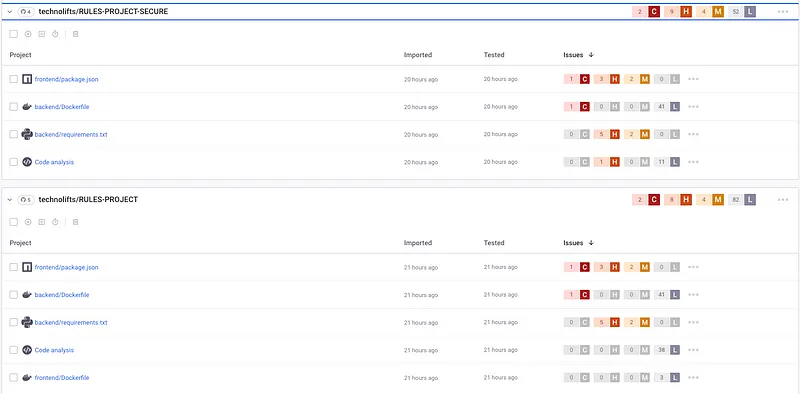Viewport: 800px width, 394px height.
Task: Click the circle activate icon in RULES-PROJECT-SECURE toolbar
Action: [x=28, y=34]
